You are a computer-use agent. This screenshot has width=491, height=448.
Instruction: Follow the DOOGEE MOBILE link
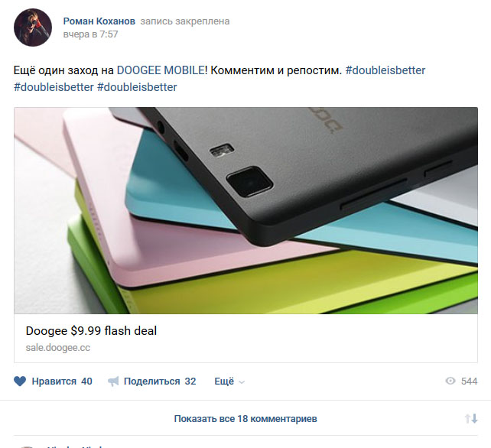(161, 70)
